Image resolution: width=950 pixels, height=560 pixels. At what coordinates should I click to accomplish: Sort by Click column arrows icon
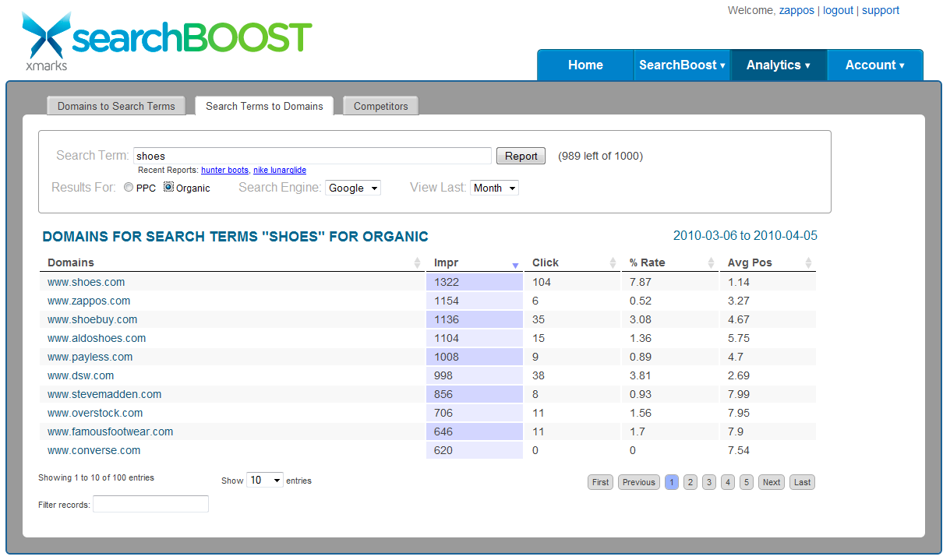click(x=613, y=263)
